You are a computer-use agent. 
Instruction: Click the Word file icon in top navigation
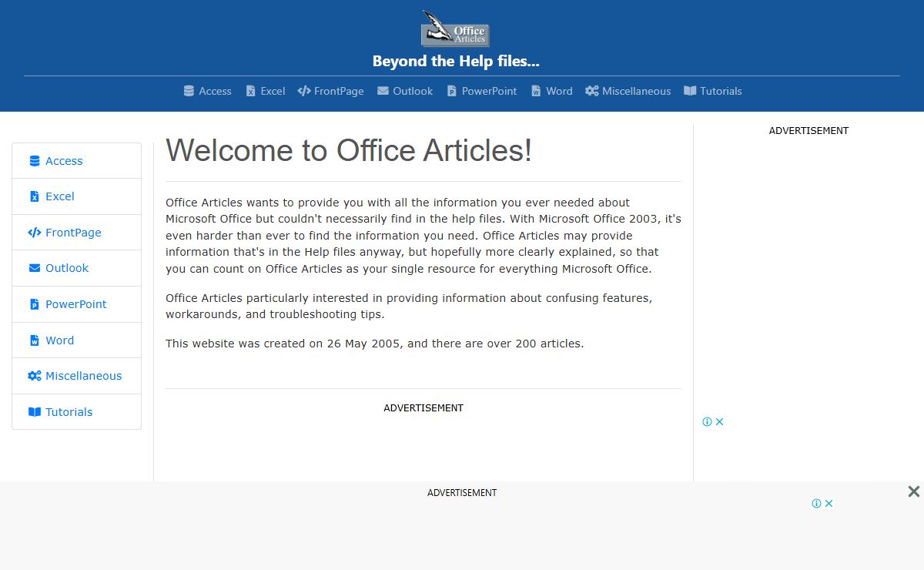(x=536, y=91)
